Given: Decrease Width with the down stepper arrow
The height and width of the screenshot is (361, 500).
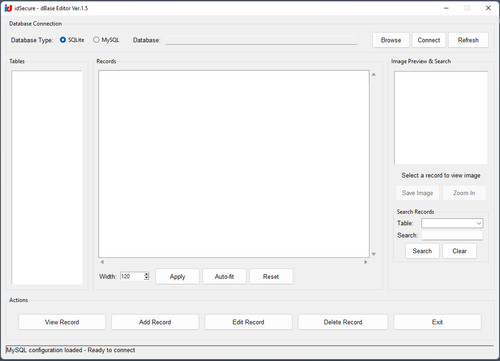Looking at the screenshot, I should click(x=146, y=278).
